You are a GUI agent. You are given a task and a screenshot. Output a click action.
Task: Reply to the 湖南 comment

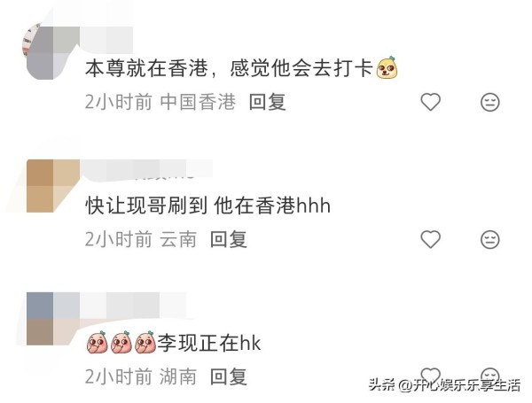click(x=229, y=376)
